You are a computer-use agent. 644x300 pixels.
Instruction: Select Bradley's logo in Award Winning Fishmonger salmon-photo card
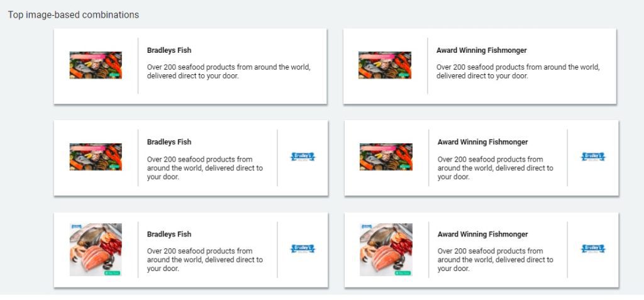click(593, 249)
